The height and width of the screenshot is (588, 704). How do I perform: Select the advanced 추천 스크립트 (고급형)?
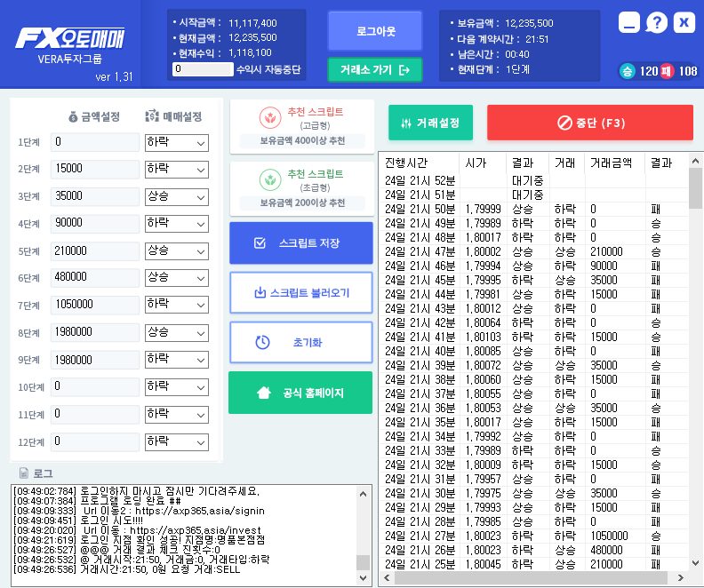[x=302, y=126]
